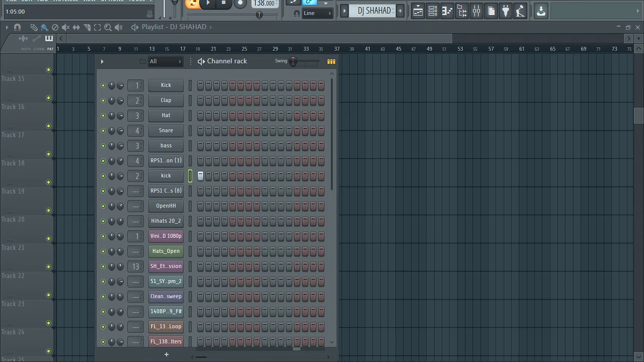Switch to the NOTE tab
The width and height of the screenshot is (644, 362).
point(26,49)
